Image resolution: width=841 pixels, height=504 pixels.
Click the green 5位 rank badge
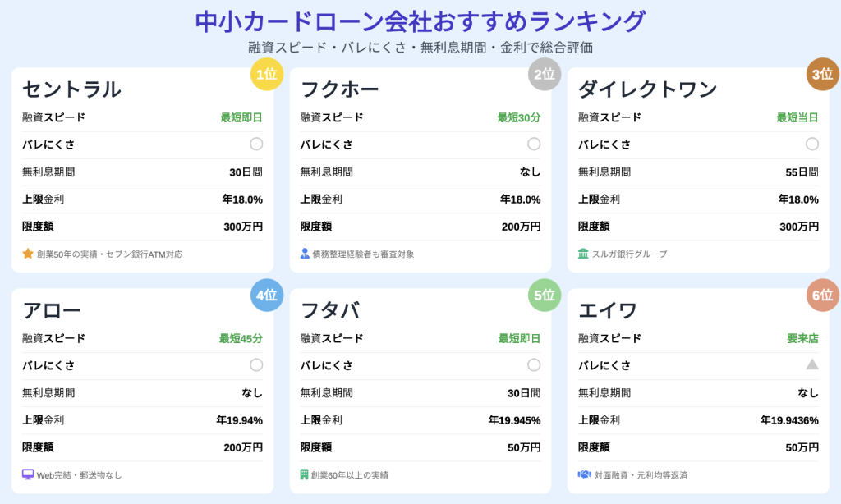coord(545,295)
